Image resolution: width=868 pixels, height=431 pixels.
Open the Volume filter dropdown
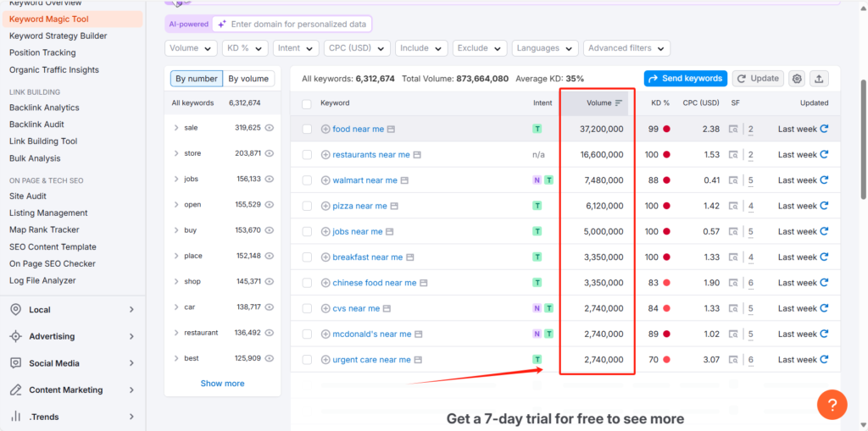[x=191, y=48]
